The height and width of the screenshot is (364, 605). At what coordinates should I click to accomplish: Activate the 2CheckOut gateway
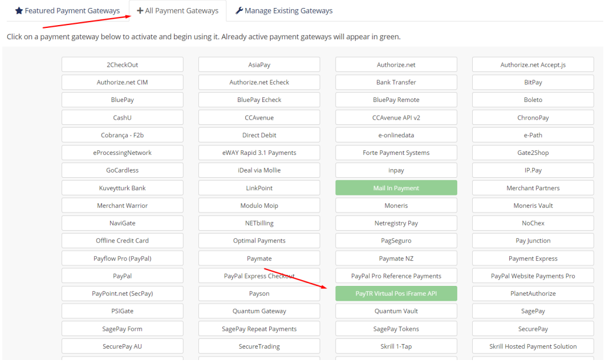[x=122, y=65]
